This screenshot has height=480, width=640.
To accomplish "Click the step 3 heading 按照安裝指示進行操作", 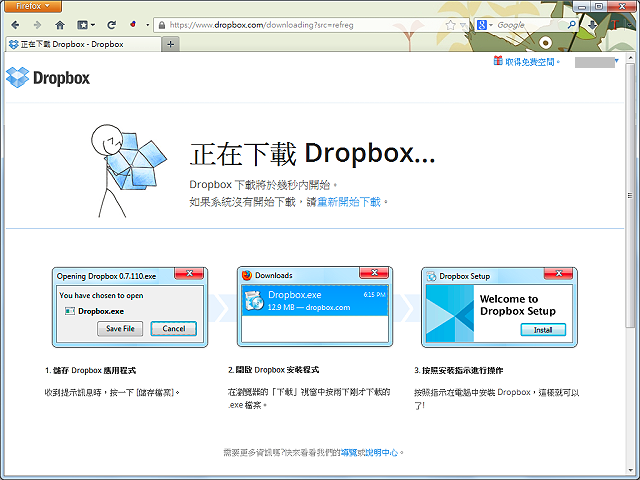I will coord(459,370).
